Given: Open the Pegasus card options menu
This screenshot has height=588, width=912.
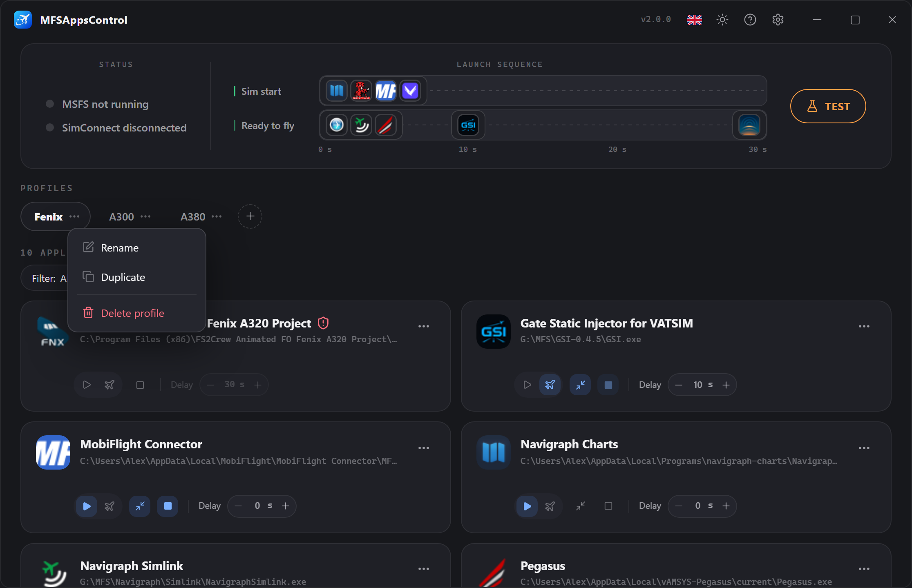Looking at the screenshot, I should pyautogui.click(x=864, y=569).
